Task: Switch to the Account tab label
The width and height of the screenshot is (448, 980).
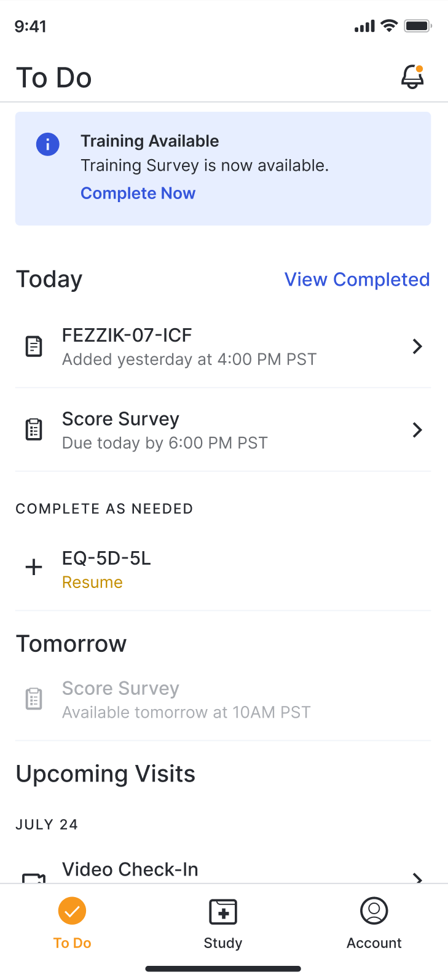Action: point(374,943)
